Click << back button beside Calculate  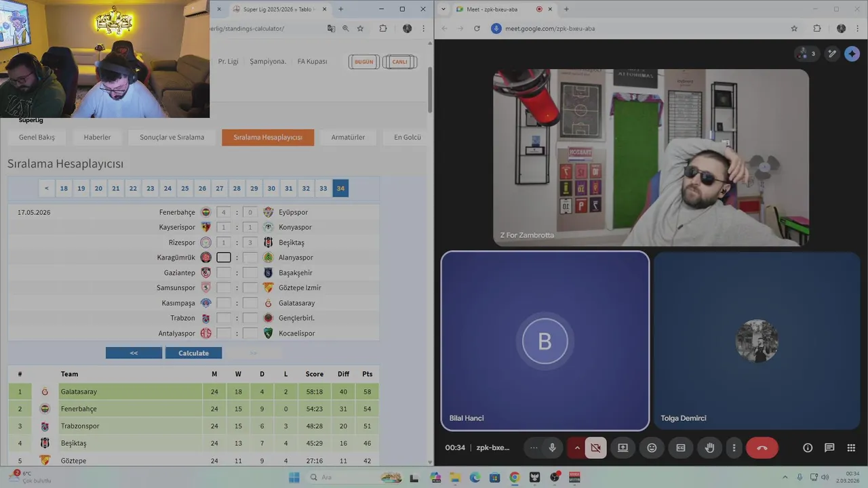coord(134,353)
